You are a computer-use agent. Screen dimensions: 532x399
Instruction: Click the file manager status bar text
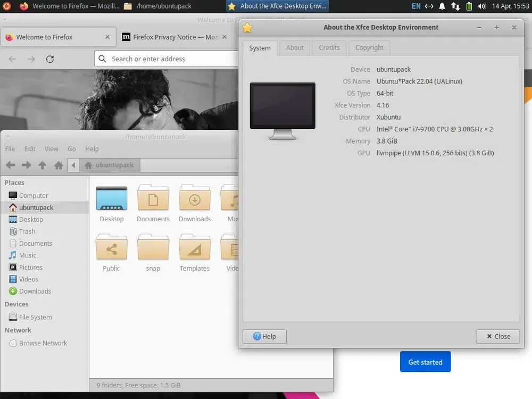(138, 385)
